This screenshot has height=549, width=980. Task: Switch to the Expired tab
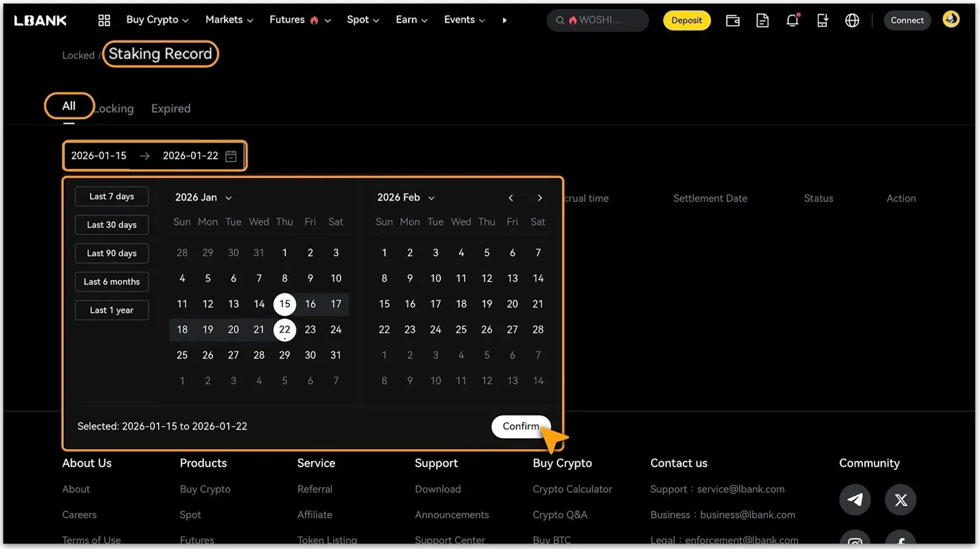tap(171, 108)
